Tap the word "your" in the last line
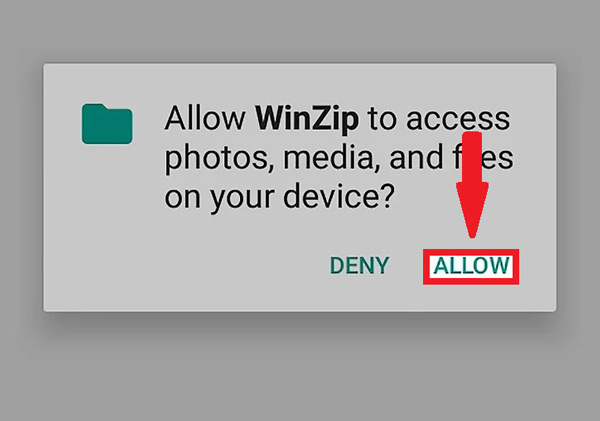 pos(242,198)
